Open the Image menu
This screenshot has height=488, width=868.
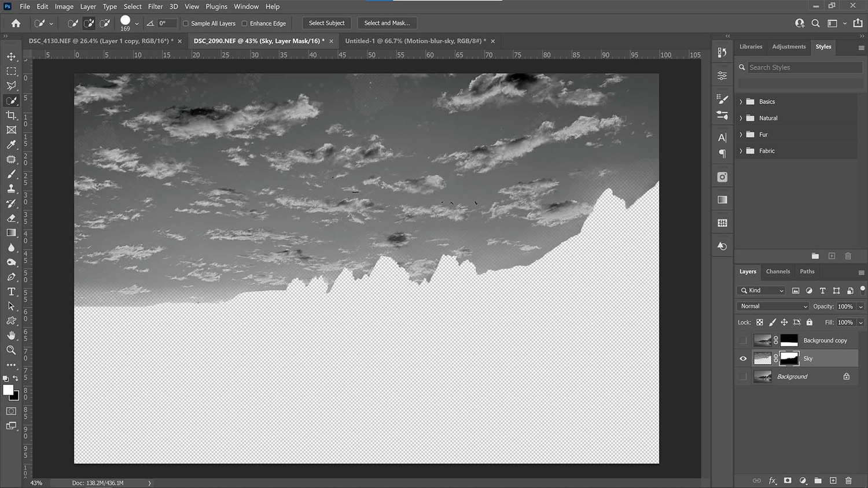coord(64,6)
